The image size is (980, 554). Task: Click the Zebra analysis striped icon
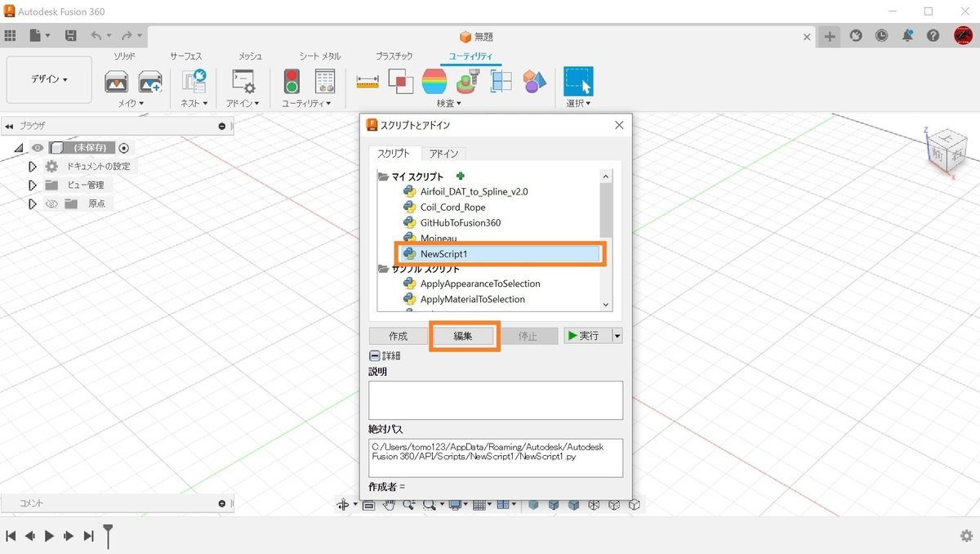(x=434, y=81)
